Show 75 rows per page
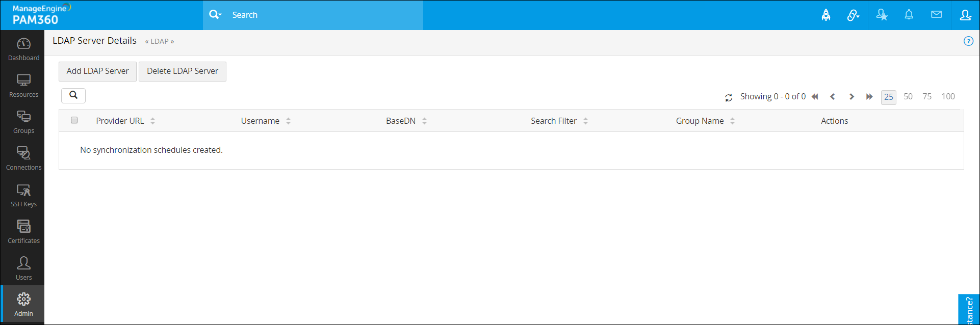This screenshot has height=325, width=980. coord(927,96)
